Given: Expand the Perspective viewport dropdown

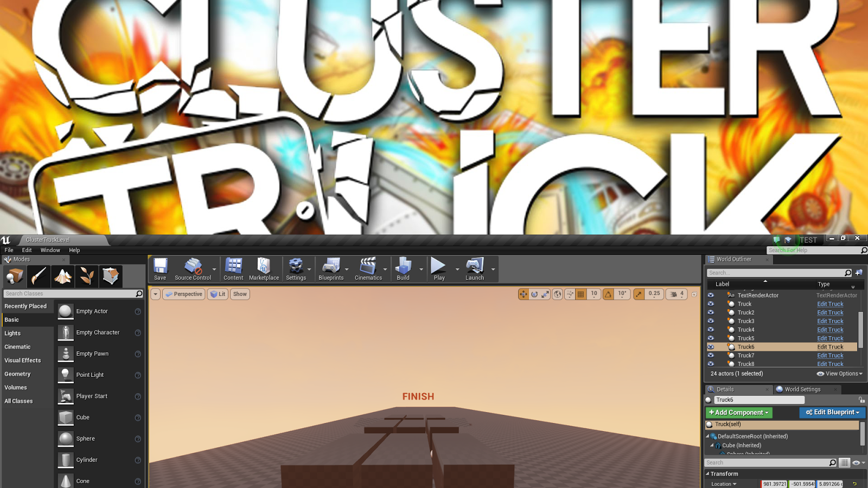Looking at the screenshot, I should point(183,294).
